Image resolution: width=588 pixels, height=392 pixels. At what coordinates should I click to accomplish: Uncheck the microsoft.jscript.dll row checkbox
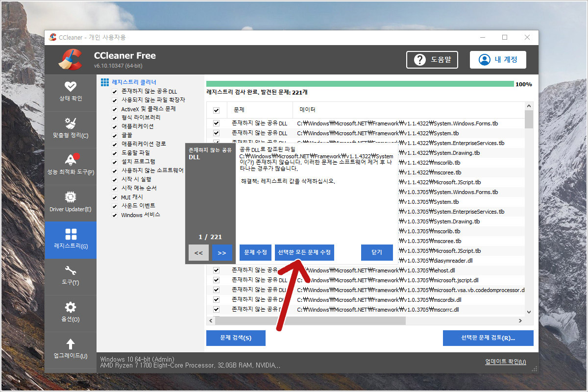216,280
